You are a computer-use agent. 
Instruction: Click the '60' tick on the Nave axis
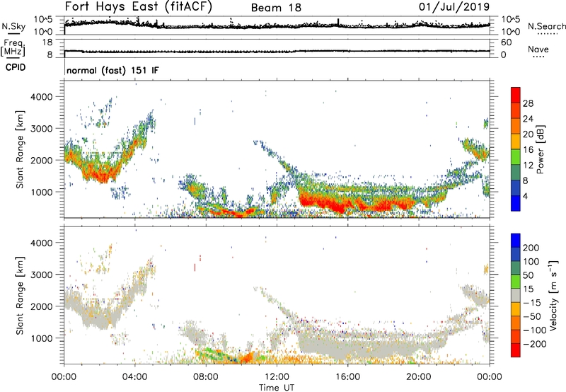(x=506, y=42)
